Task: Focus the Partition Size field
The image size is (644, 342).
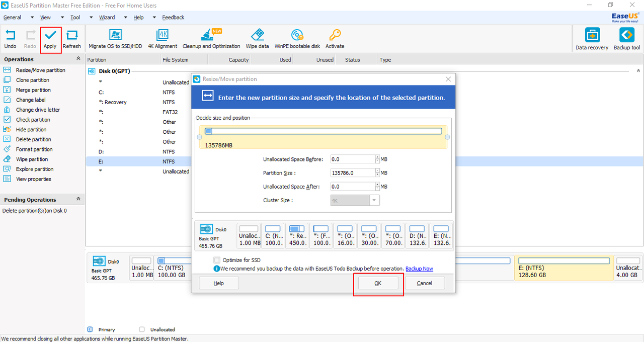Action: click(x=353, y=173)
